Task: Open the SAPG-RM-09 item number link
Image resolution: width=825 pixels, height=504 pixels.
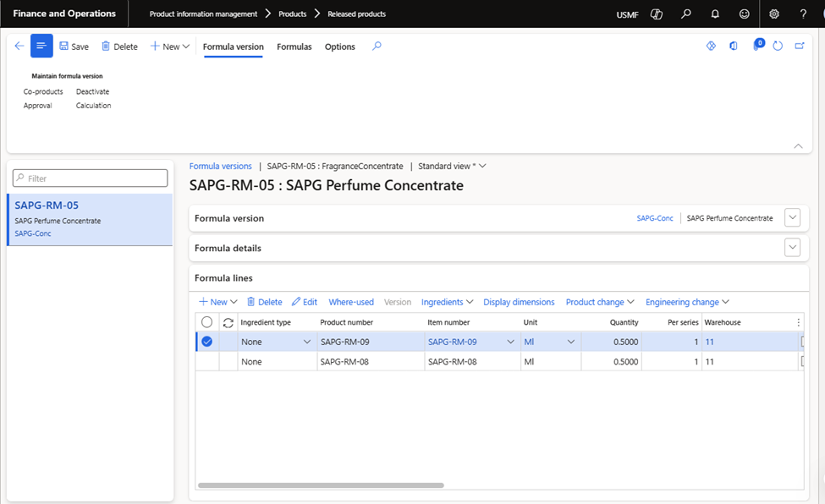Action: coord(453,342)
